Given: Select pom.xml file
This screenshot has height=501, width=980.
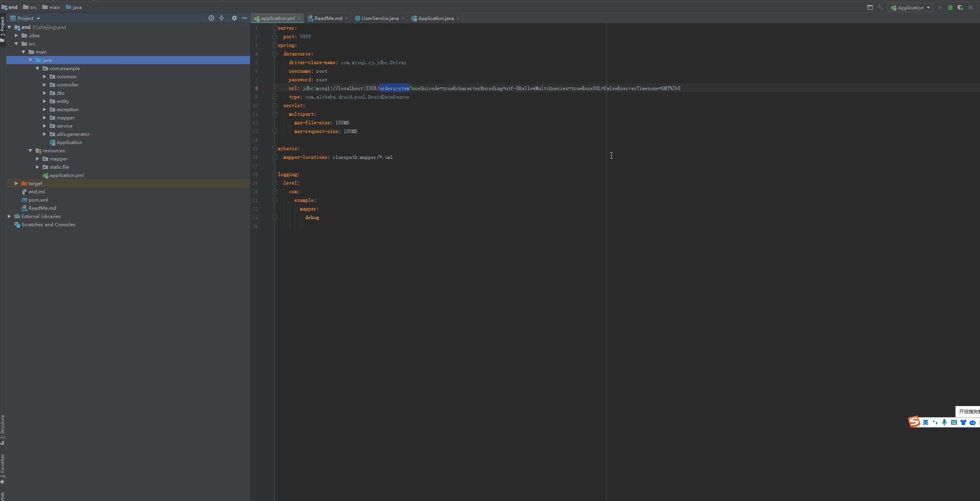Looking at the screenshot, I should (x=38, y=200).
